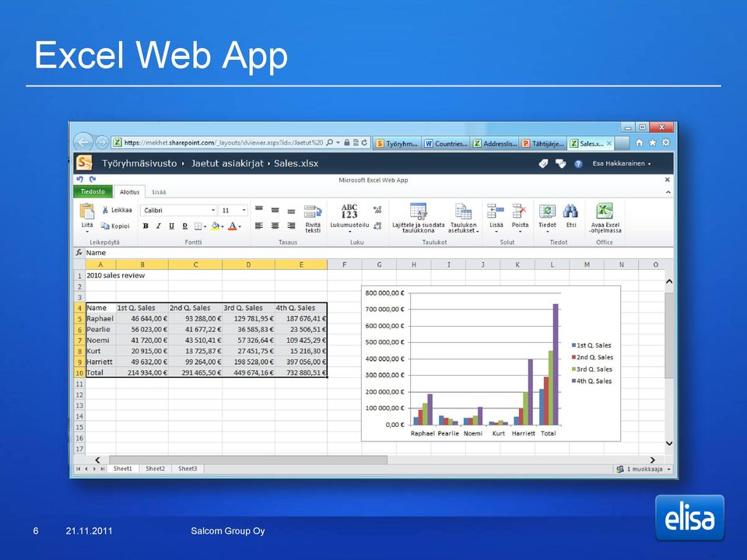
Task: Center text horizontally
Action: pos(275,226)
